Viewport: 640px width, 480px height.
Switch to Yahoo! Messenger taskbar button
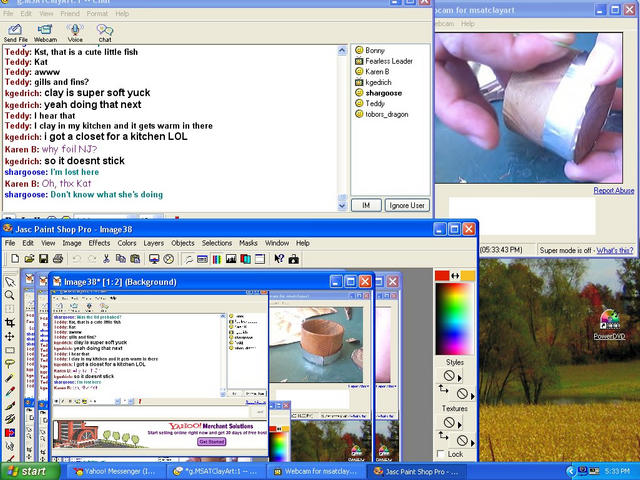115,471
